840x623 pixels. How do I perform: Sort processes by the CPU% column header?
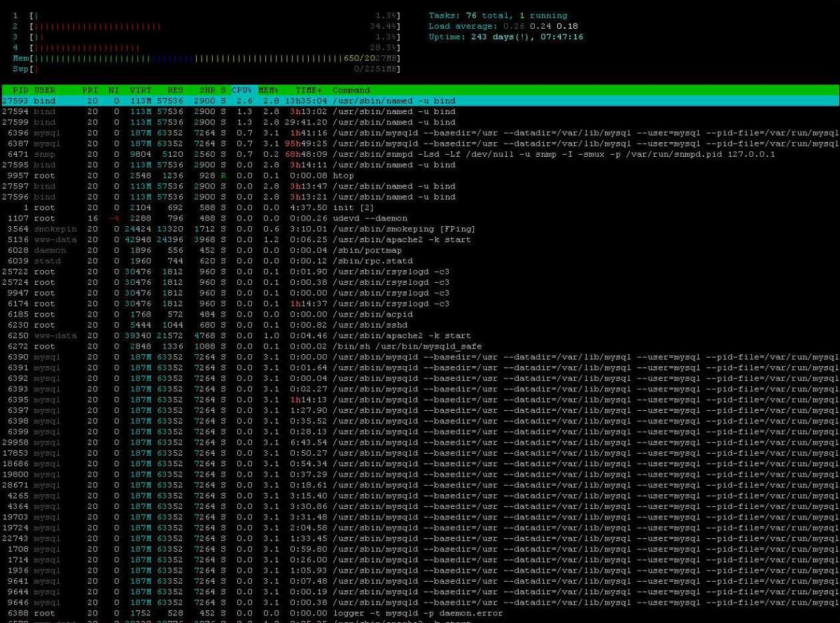point(243,90)
